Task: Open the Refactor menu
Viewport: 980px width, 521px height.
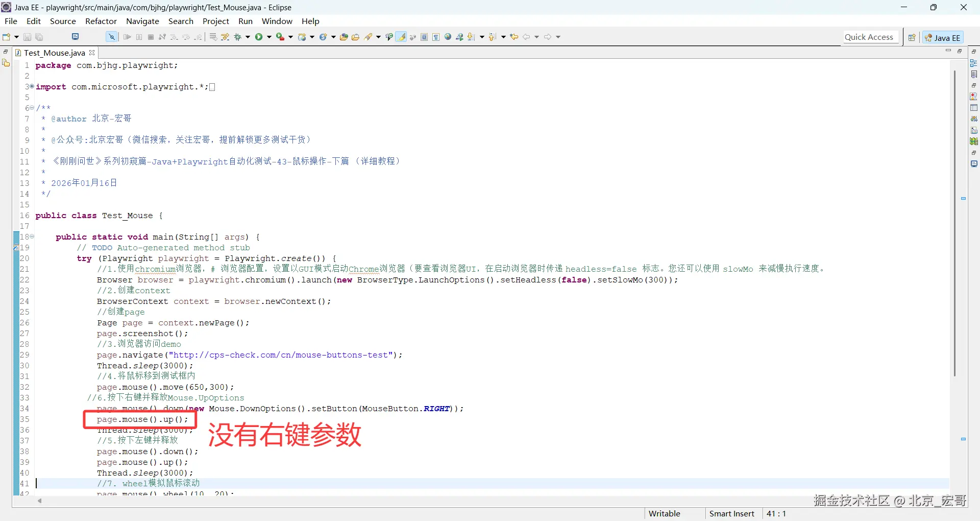Action: click(101, 21)
